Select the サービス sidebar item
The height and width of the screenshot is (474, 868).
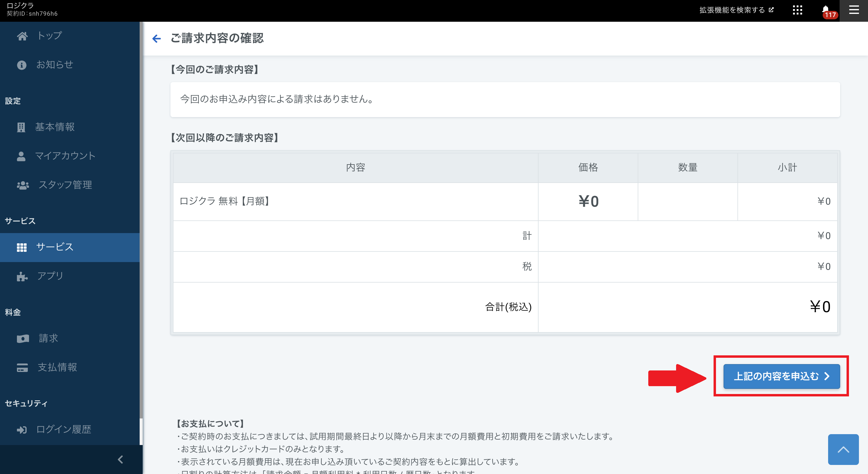click(55, 247)
